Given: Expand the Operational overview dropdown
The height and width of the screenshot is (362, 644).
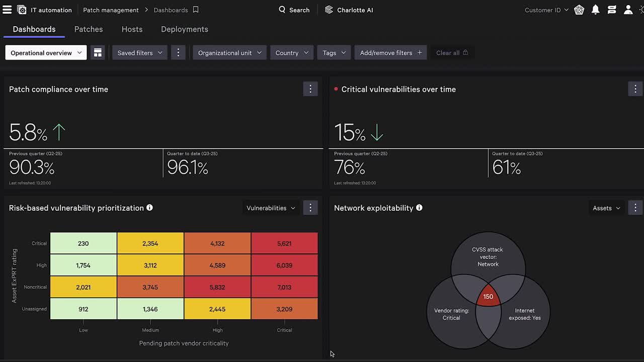Looking at the screenshot, I should tap(46, 53).
